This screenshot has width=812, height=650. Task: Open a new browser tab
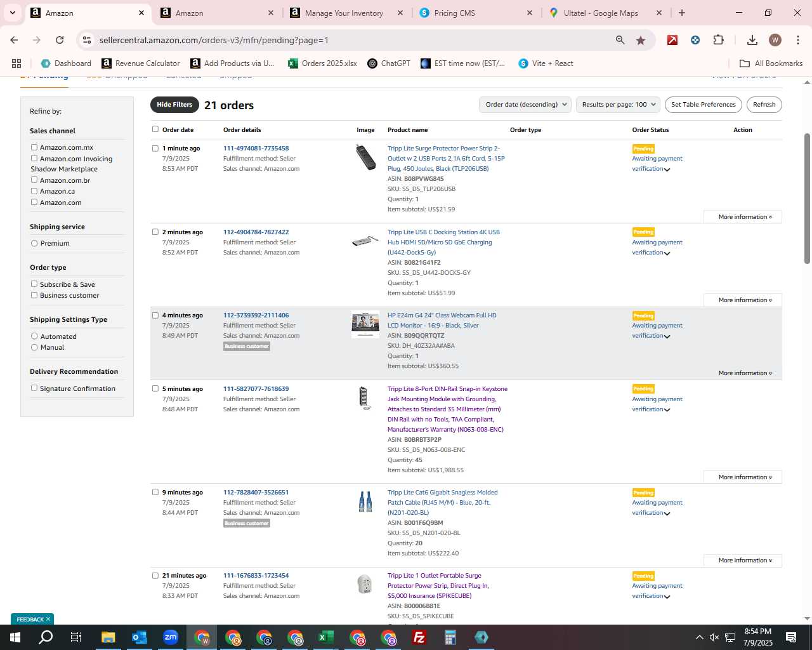click(x=682, y=13)
